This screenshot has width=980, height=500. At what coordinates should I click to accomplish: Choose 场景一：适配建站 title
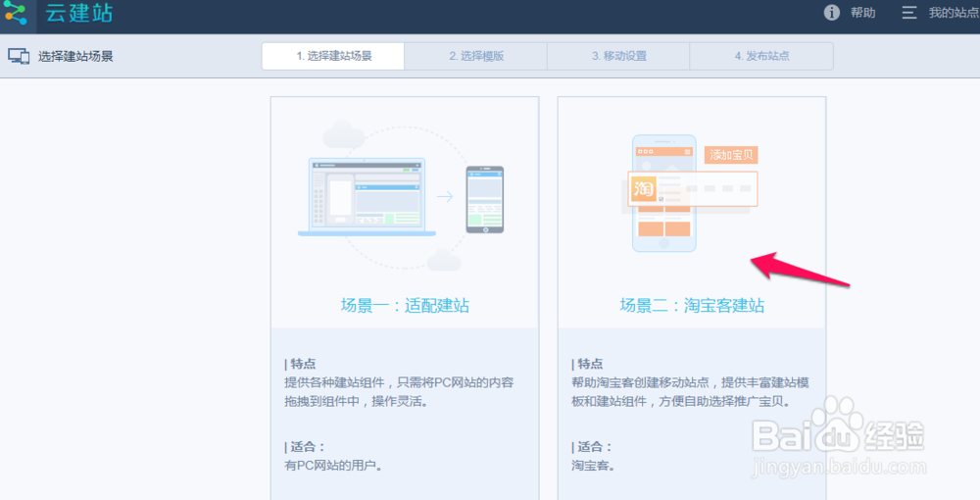point(405,306)
